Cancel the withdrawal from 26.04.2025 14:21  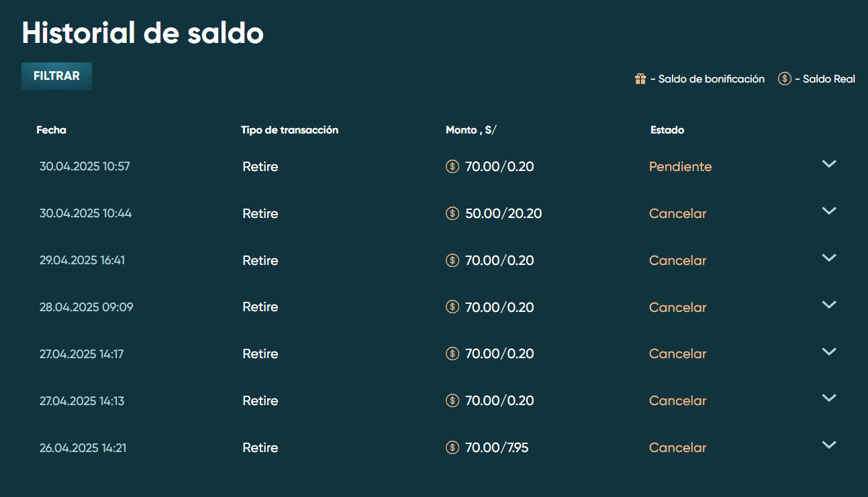point(677,447)
